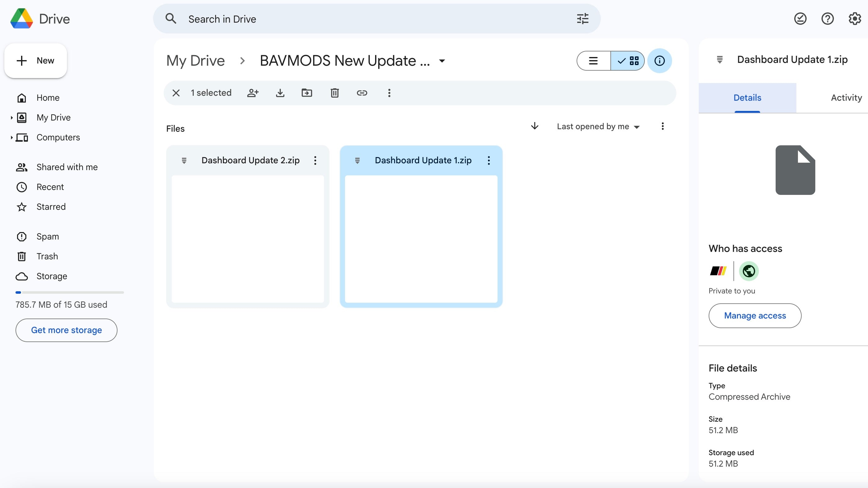Open the BAVMODS New Update folder dropdown
Screen dimensions: 868x488
coord(442,61)
